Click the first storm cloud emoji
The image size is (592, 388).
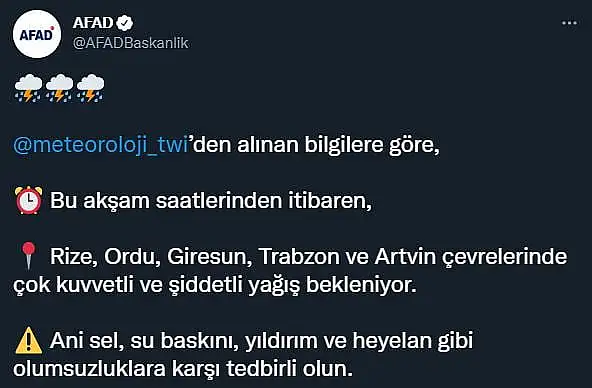click(28, 88)
